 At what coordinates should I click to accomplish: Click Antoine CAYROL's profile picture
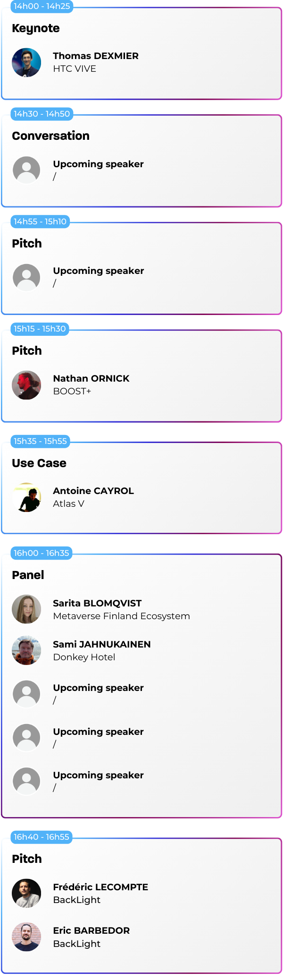pos(26,497)
